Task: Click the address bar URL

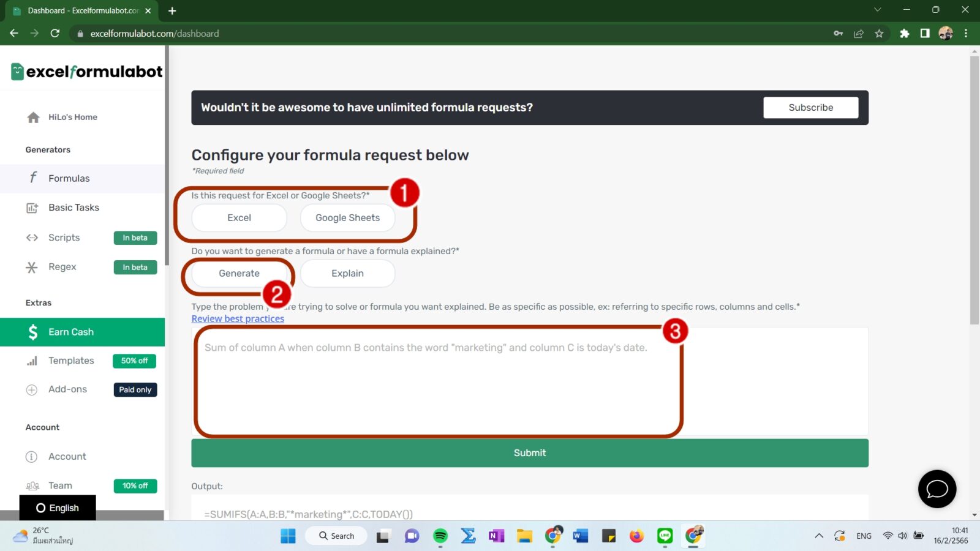Action: point(154,34)
